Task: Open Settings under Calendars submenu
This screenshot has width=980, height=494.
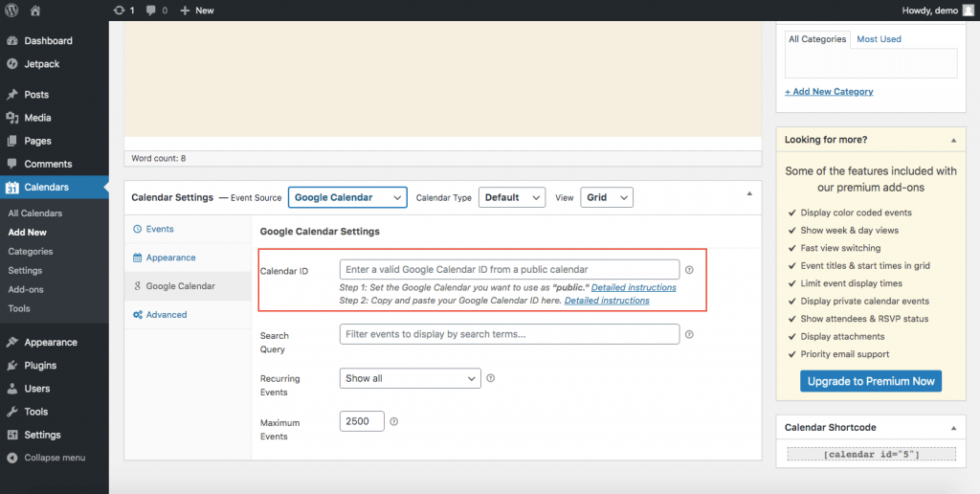Action: (x=25, y=270)
